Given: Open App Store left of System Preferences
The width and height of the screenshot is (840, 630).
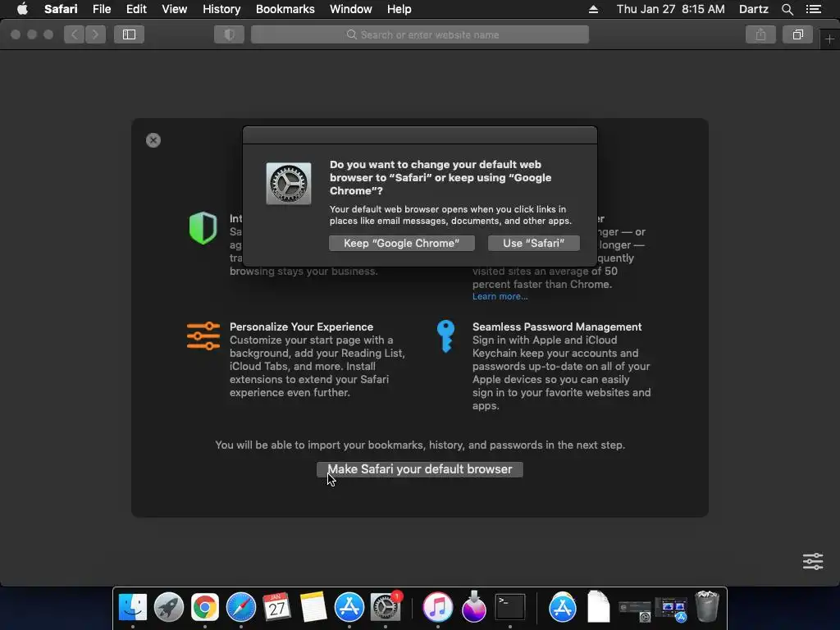Looking at the screenshot, I should pos(349,608).
